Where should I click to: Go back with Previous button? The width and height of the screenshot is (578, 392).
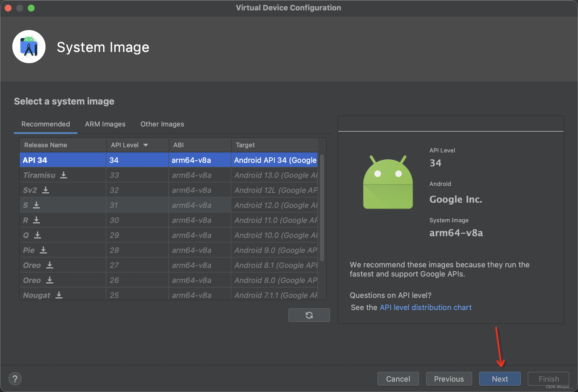(449, 379)
